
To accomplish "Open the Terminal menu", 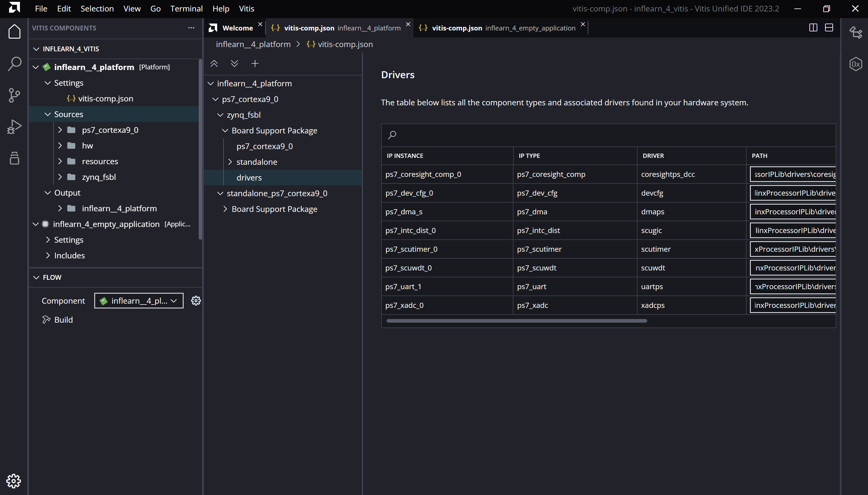I will (x=186, y=8).
